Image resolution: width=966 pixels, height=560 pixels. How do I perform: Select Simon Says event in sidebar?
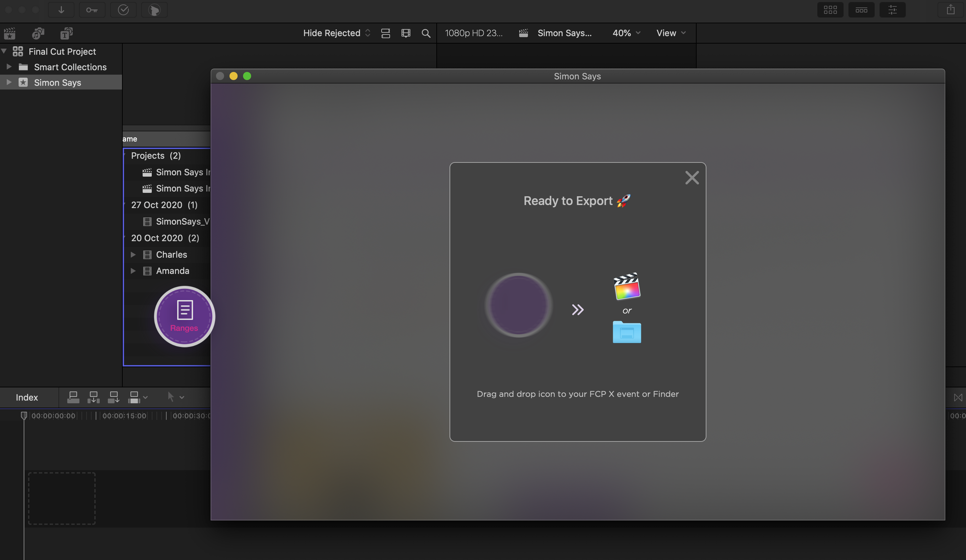57,83
